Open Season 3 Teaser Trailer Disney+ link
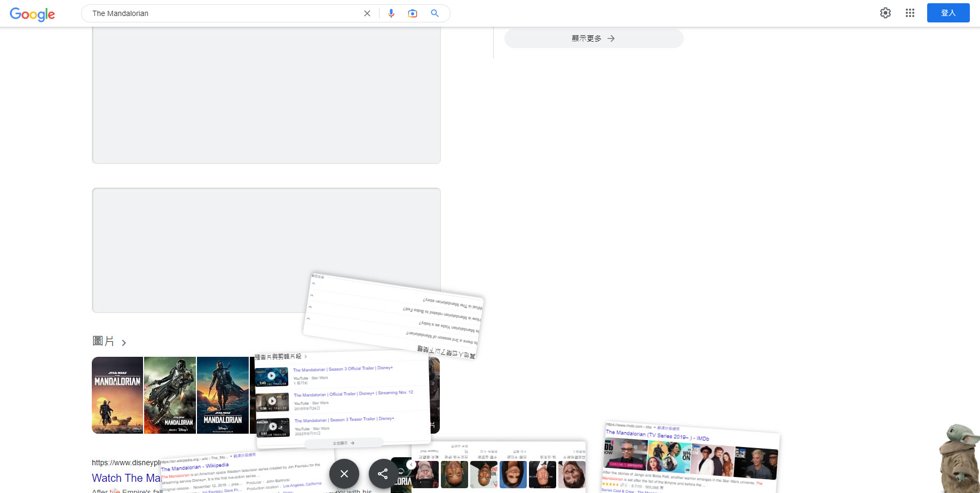Screen dimensions: 980x493 [x=344, y=420]
